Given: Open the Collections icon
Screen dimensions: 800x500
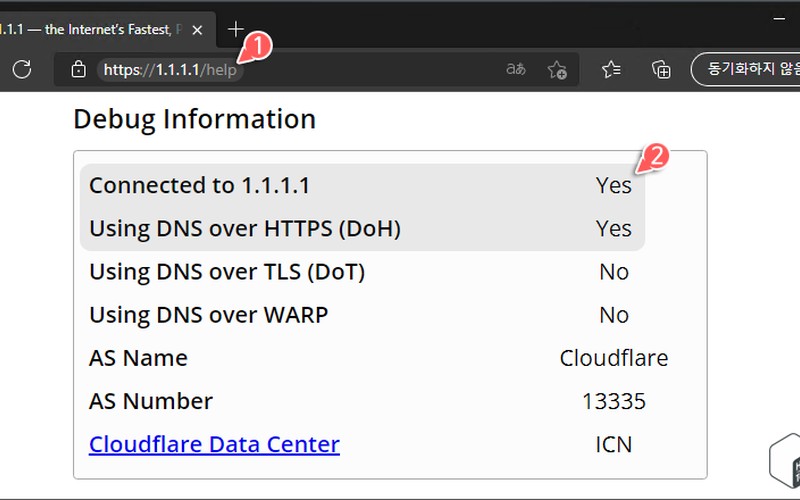Looking at the screenshot, I should 661,69.
